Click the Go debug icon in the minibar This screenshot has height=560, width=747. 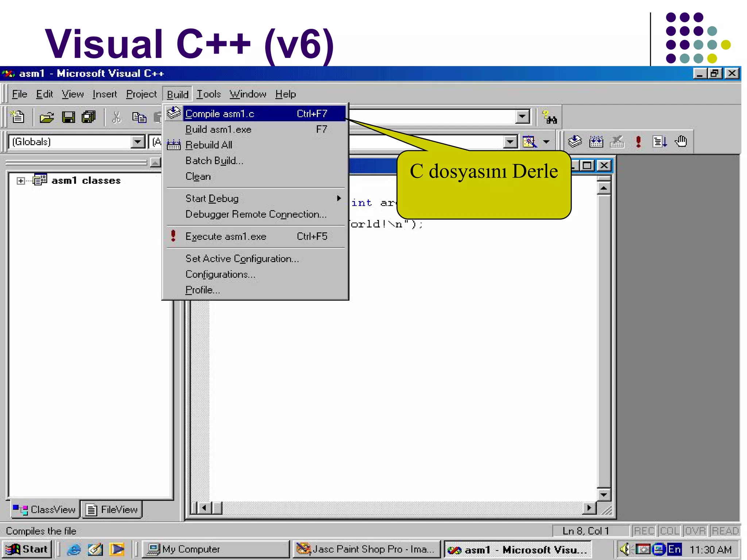pos(660,141)
